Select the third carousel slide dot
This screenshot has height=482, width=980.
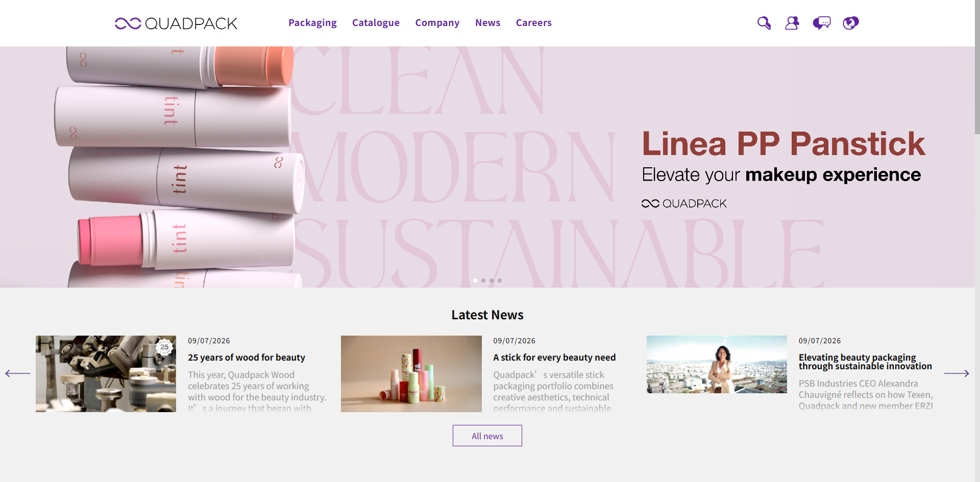[x=492, y=281]
